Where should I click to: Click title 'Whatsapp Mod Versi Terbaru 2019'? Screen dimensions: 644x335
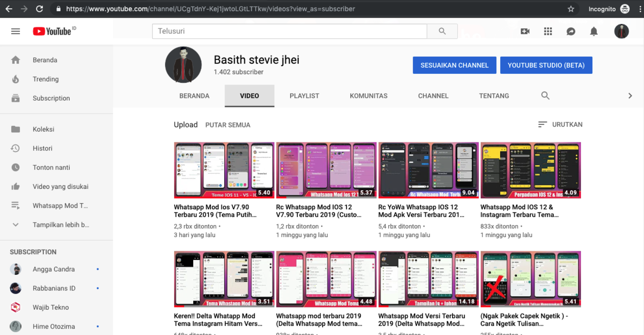coord(421,320)
